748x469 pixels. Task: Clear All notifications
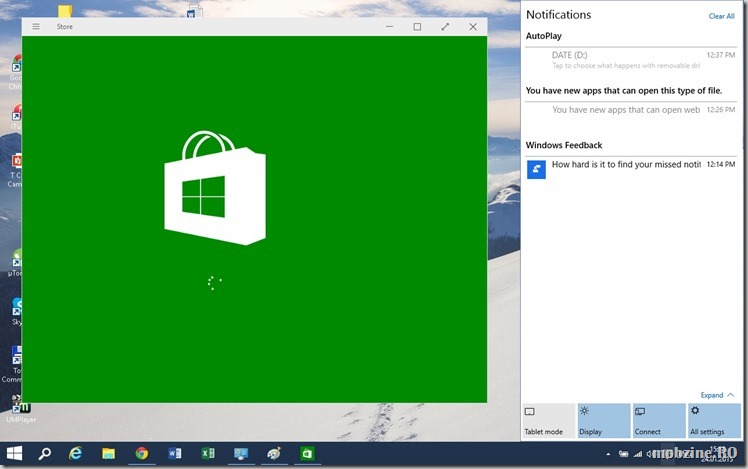point(721,16)
